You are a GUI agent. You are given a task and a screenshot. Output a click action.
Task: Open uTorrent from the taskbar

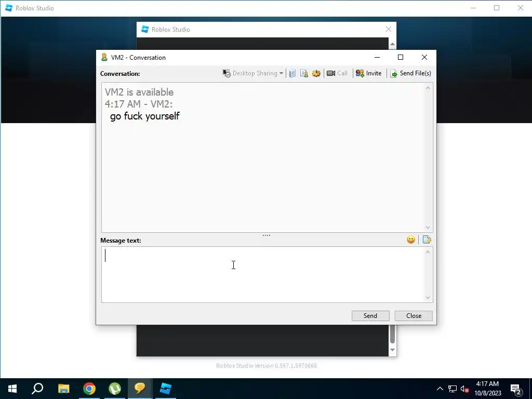(x=115, y=389)
